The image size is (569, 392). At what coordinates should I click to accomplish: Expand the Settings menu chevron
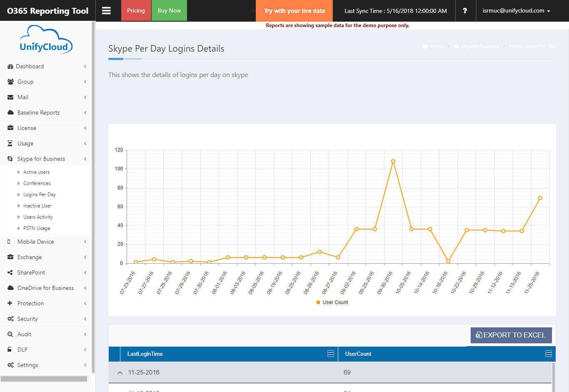85,365
